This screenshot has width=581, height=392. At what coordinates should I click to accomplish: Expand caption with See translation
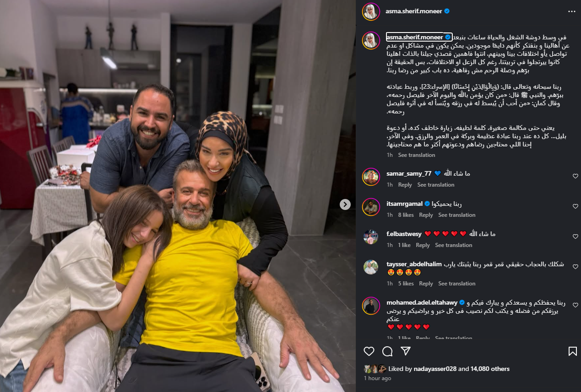(417, 155)
